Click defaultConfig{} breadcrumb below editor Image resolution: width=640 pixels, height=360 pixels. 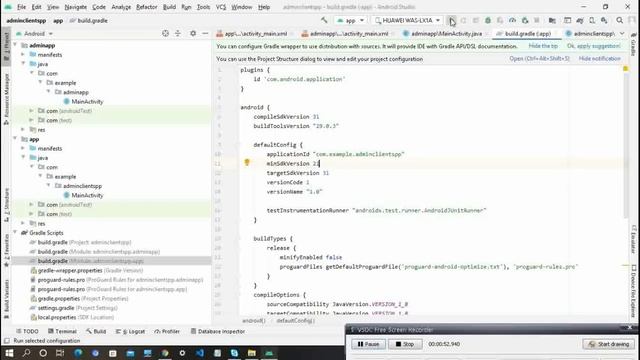(295, 321)
